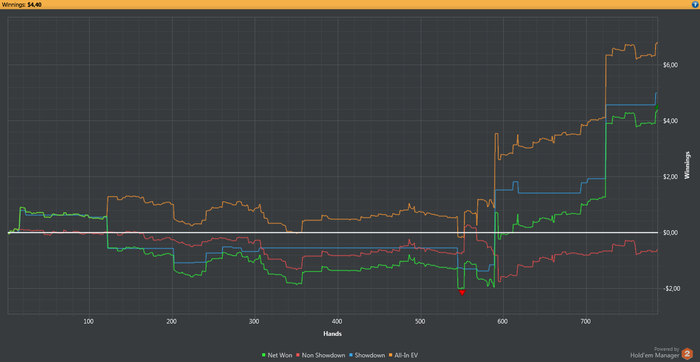Click the red triangle low-point marker

[x=462, y=292]
